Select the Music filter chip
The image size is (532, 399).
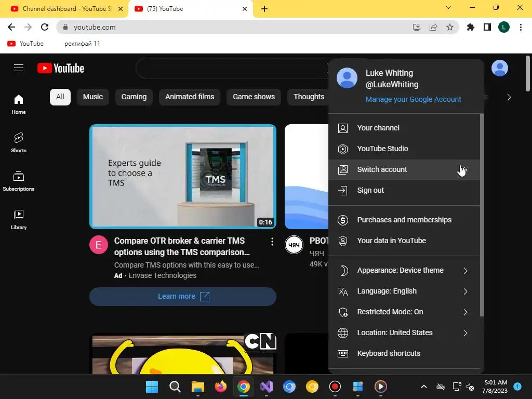(93, 97)
